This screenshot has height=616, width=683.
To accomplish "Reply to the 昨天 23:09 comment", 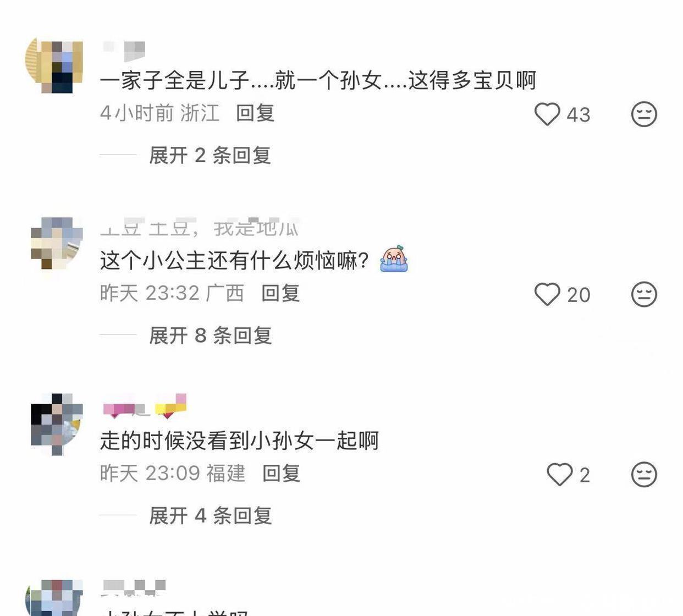I will tap(281, 473).
